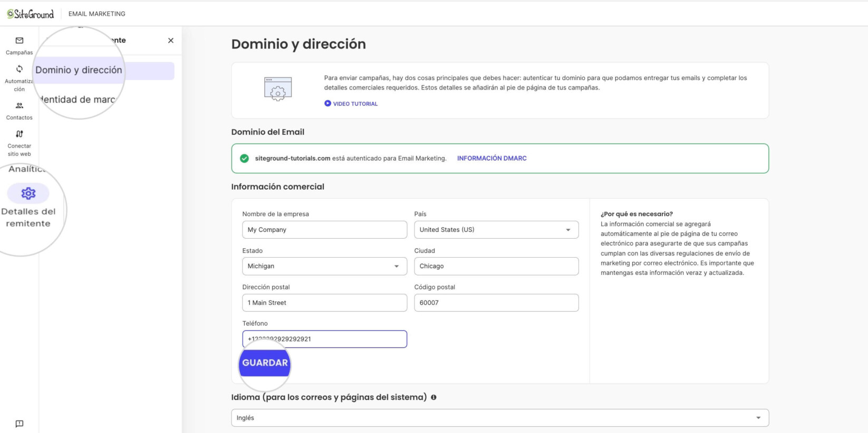Edit the Dirección postal field
This screenshot has height=433, width=868.
(324, 303)
